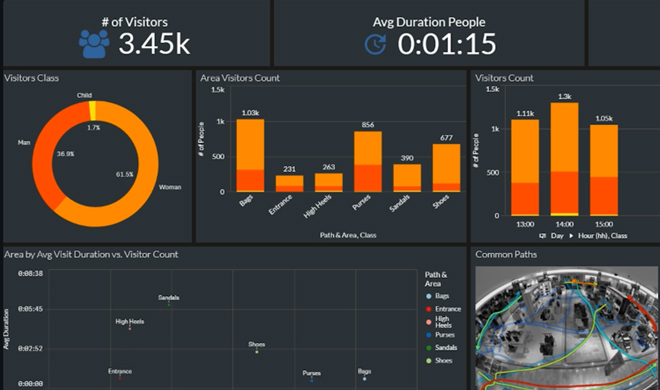The width and height of the screenshot is (660, 390).
Task: Click the Path & Area legend title
Action: click(436, 279)
